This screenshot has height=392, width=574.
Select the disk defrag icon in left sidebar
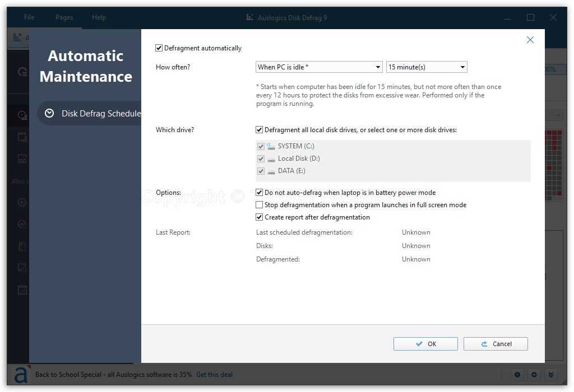click(x=22, y=115)
